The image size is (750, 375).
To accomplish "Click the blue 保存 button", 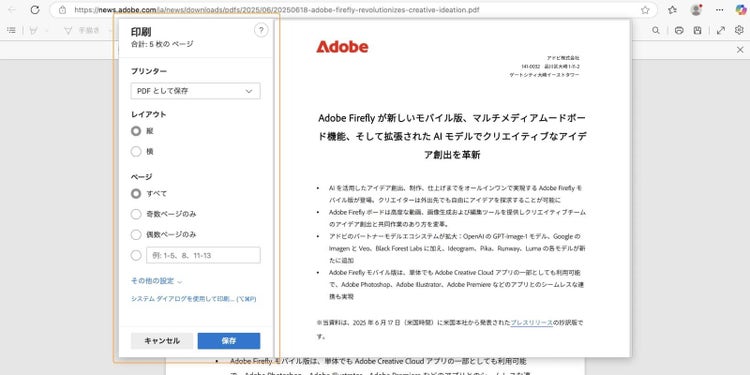I will click(229, 341).
